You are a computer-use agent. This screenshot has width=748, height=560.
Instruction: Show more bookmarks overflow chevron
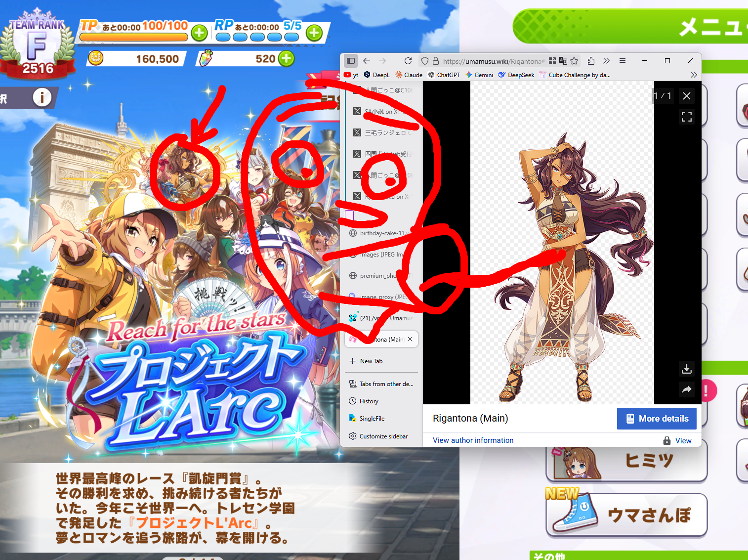tap(694, 75)
